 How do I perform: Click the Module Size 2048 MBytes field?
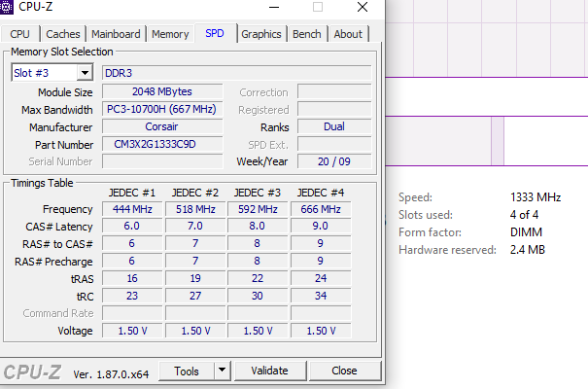tap(160, 92)
